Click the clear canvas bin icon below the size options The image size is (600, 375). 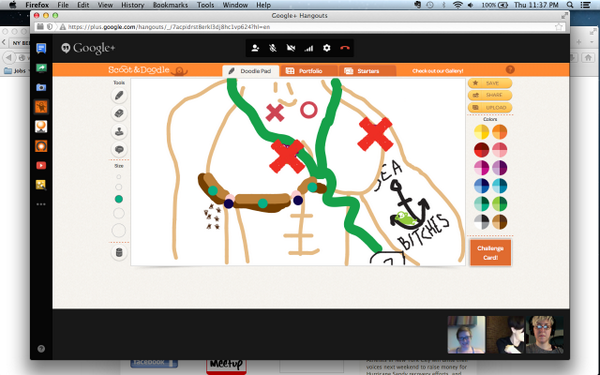(119, 253)
